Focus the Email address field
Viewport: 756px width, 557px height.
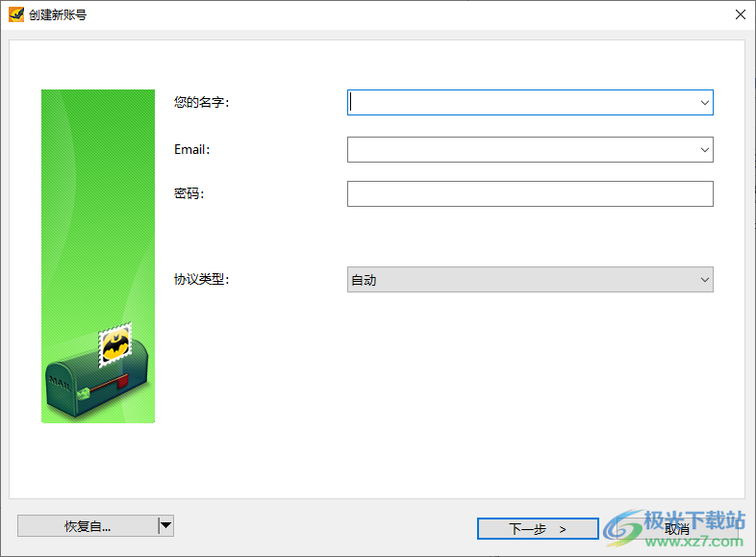pyautogui.click(x=521, y=150)
